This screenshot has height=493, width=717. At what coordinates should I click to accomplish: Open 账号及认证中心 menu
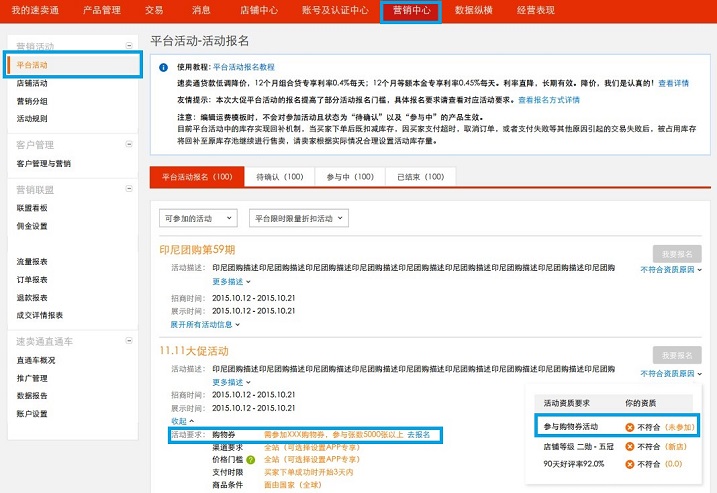(335, 10)
